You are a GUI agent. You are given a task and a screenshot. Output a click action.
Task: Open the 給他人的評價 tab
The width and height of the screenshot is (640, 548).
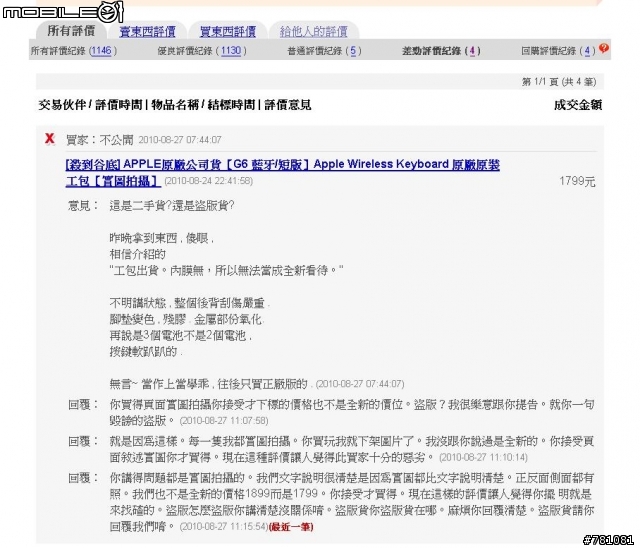point(313,31)
